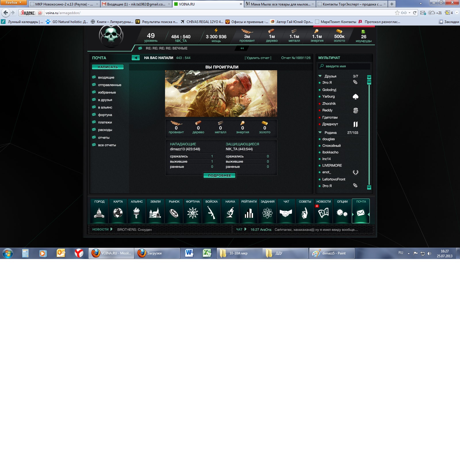This screenshot has width=460, height=476.
Task: Collapse the Родина group in multichat
Action: (320, 133)
